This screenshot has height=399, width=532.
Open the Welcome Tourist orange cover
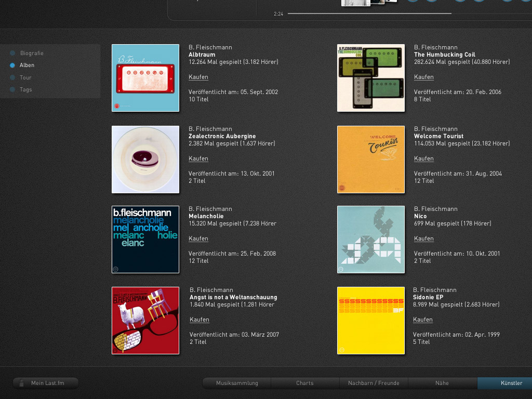pyautogui.click(x=371, y=159)
